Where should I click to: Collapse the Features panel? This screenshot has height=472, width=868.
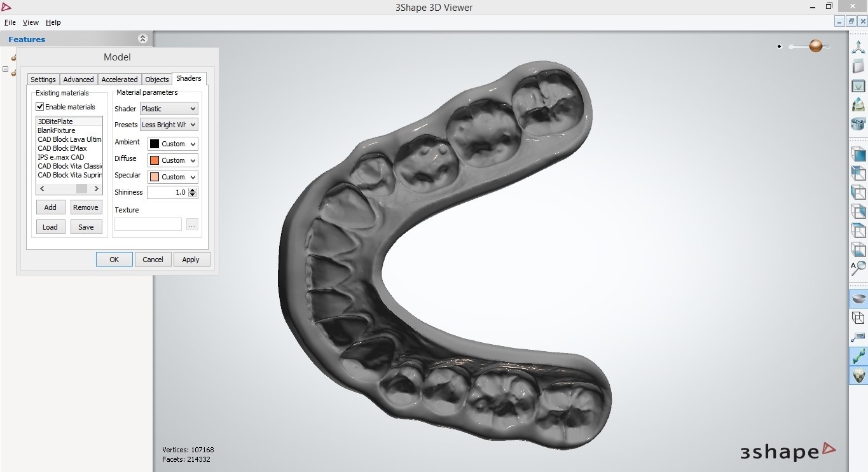pyautogui.click(x=142, y=38)
